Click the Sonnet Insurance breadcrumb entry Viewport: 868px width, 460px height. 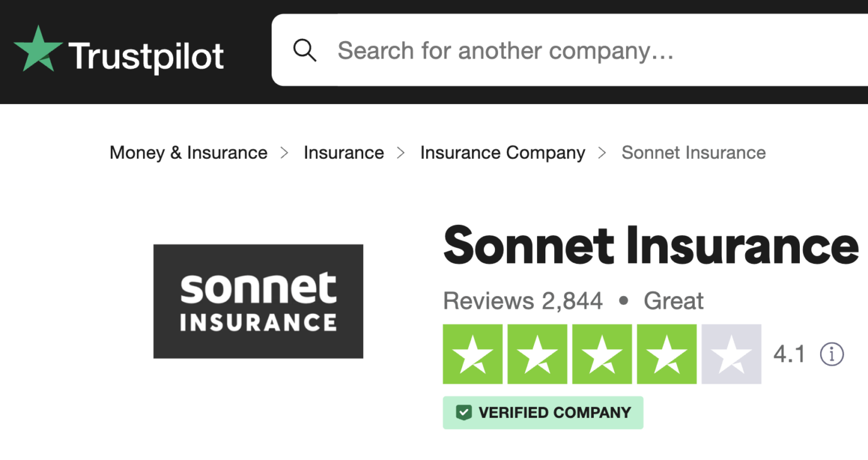coord(693,152)
